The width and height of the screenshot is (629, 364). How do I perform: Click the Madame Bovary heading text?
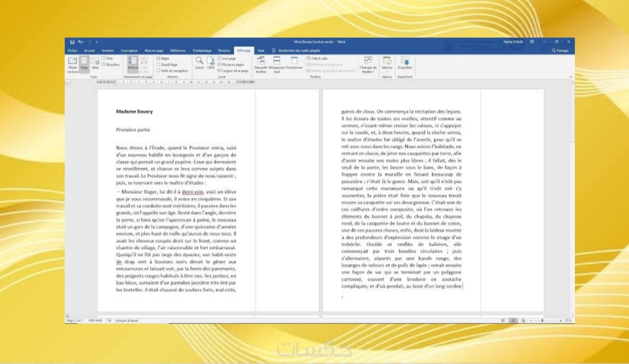click(134, 111)
